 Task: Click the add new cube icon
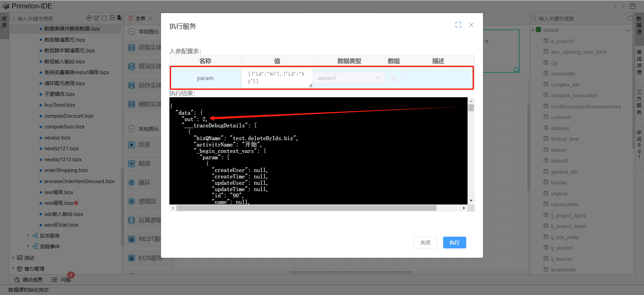pos(97,18)
